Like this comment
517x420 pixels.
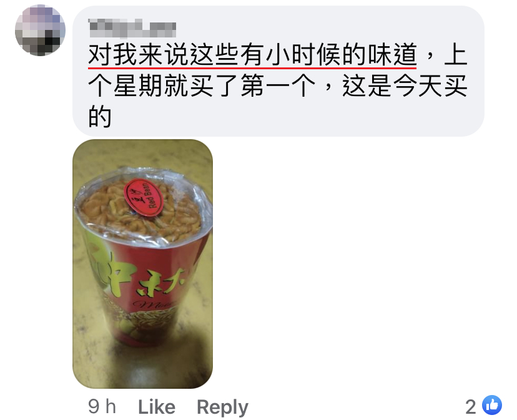(157, 406)
